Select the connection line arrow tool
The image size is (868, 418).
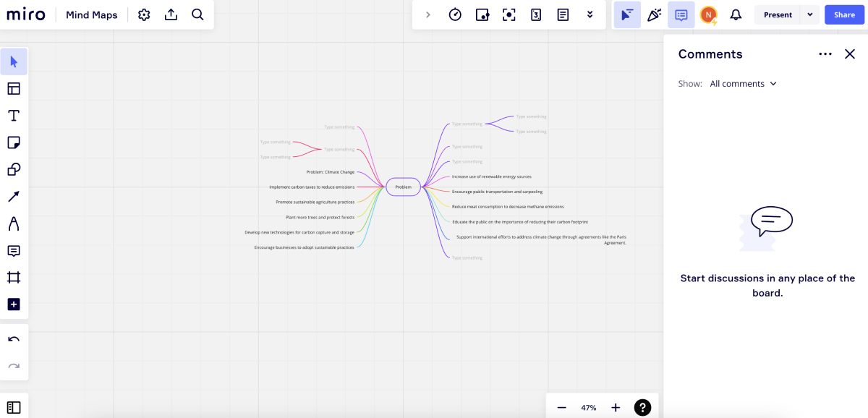[14, 197]
